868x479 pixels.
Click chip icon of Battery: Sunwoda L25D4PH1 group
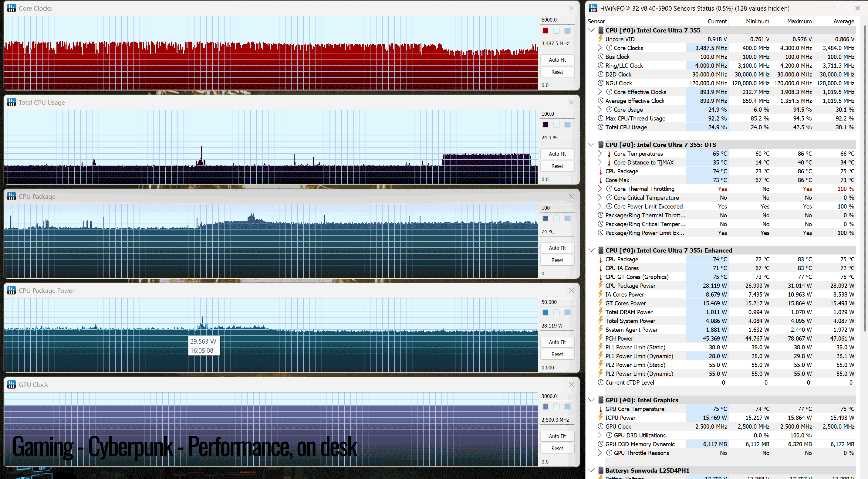pos(600,470)
